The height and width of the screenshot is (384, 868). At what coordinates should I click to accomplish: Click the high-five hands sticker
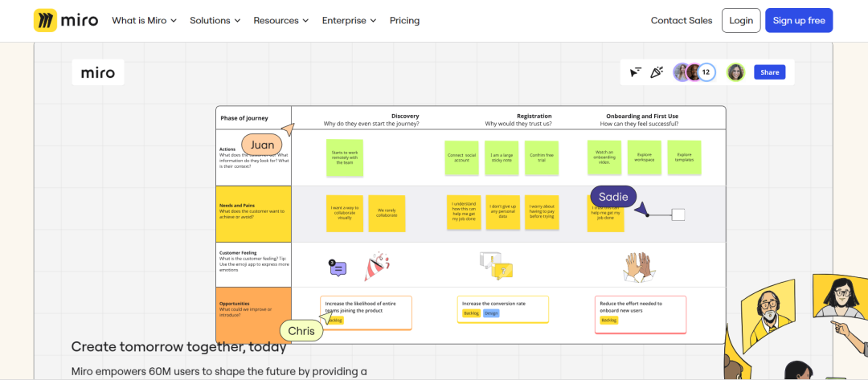640,267
